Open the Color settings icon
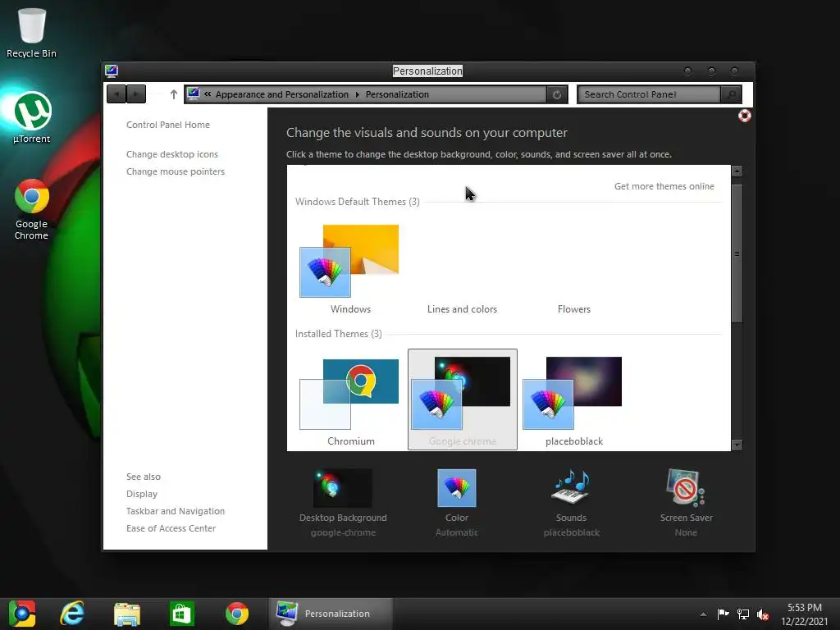Viewport: 840px width, 630px height. coord(456,488)
